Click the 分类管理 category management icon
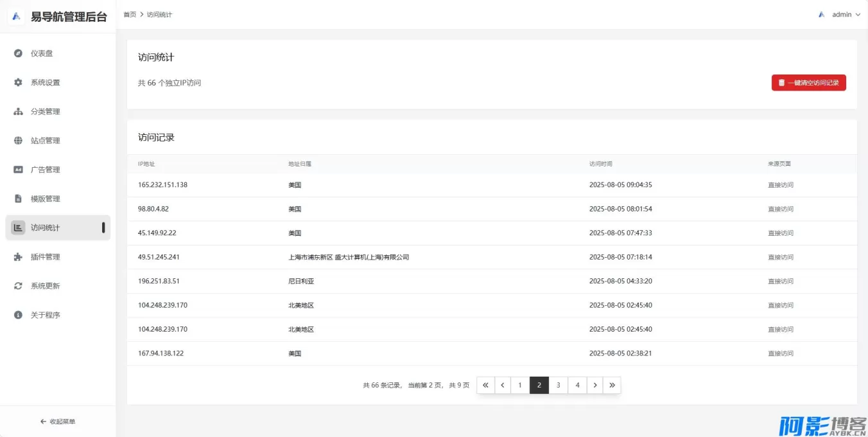The width and height of the screenshot is (868, 437). coord(18,111)
